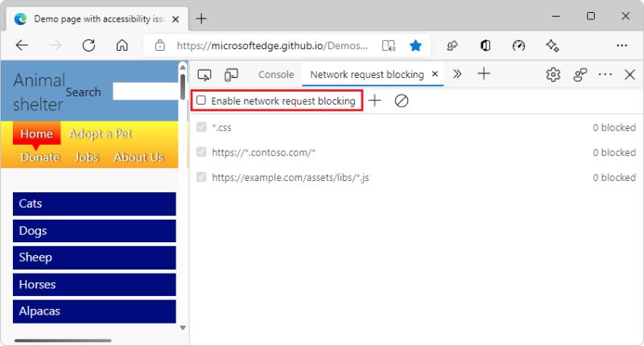
Task: Open browser performance gauge icon
Action: pyautogui.click(x=518, y=46)
